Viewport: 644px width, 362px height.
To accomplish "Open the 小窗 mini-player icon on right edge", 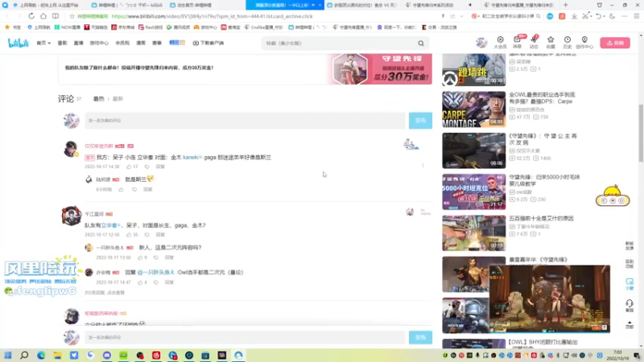I will [630, 284].
